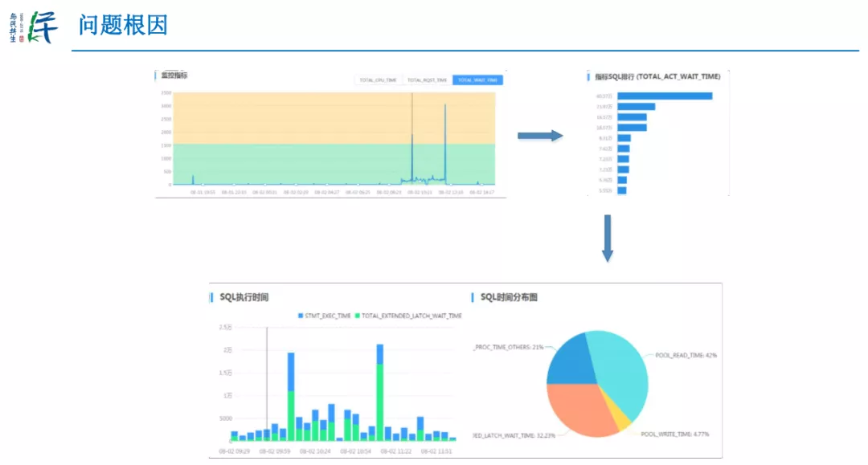Click the "问题根因" slide heading
The height and width of the screenshot is (465, 868).
click(123, 26)
